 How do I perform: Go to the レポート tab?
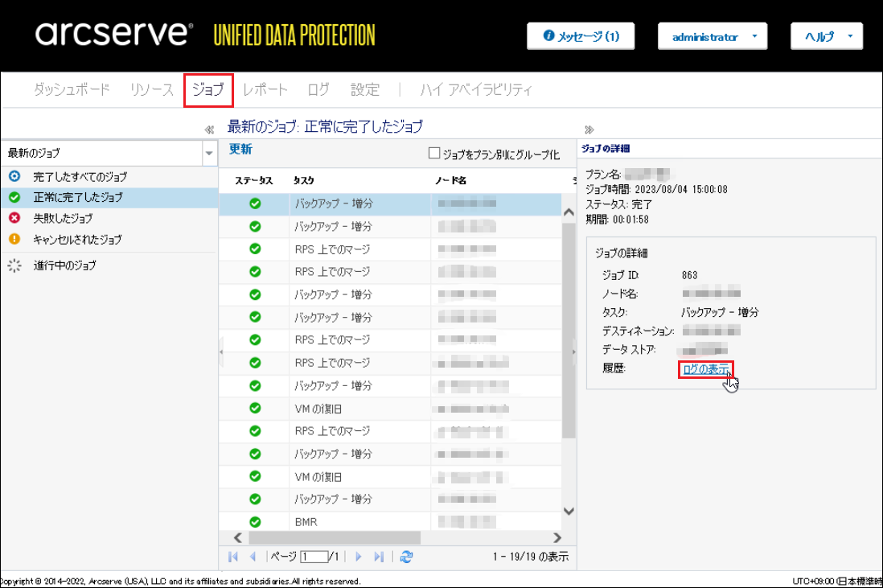coord(265,89)
